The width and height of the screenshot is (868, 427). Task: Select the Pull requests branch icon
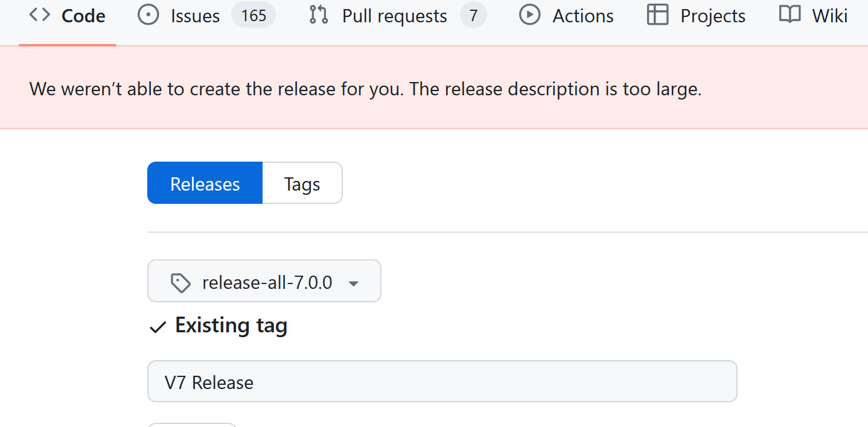(318, 15)
